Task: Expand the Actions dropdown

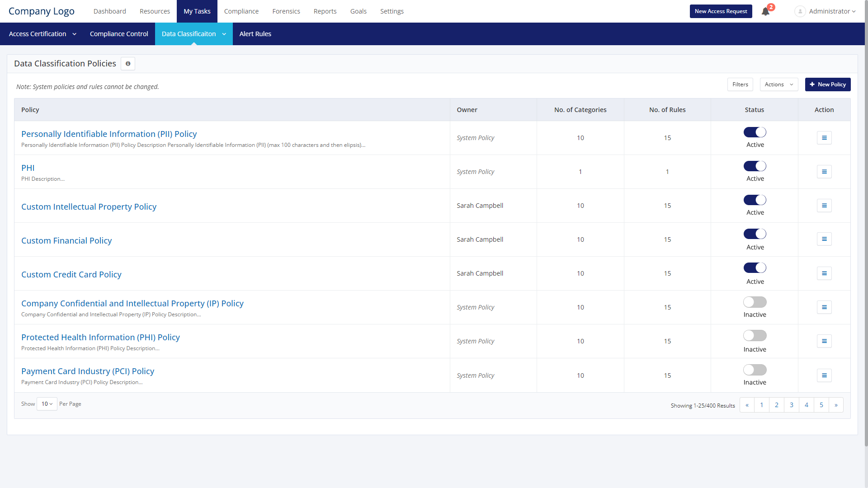Action: coord(778,84)
